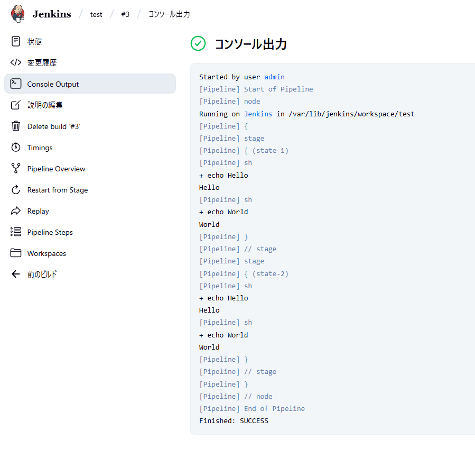Click the 状態 document icon
This screenshot has width=475, height=476.
16,41
